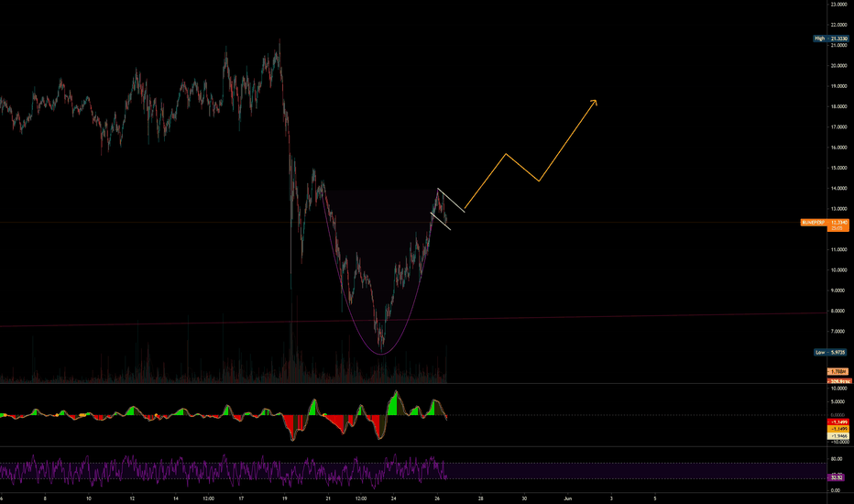The width and height of the screenshot is (854, 504).
Task: Click the High 21.3330 price label
Action: tap(830, 38)
